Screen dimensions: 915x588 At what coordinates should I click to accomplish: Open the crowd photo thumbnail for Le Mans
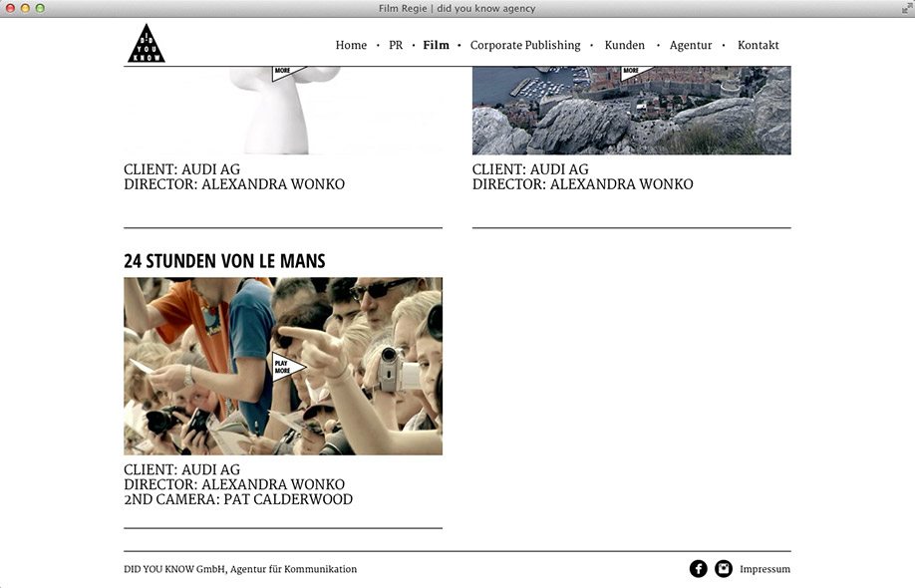coord(283,367)
